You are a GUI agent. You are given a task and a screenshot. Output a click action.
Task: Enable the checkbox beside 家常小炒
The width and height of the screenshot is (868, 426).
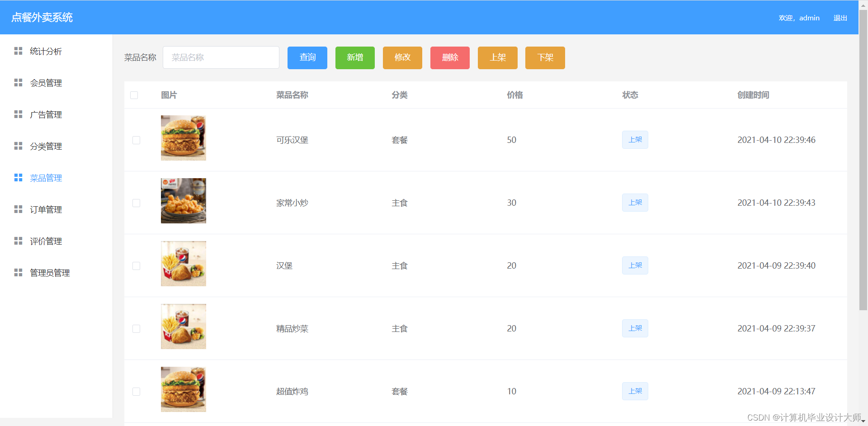tap(136, 203)
